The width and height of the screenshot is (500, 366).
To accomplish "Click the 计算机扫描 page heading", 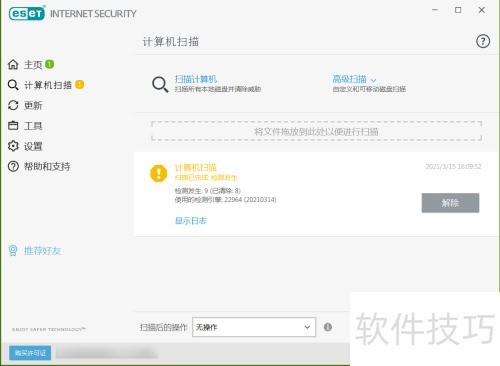I will coord(171,42).
